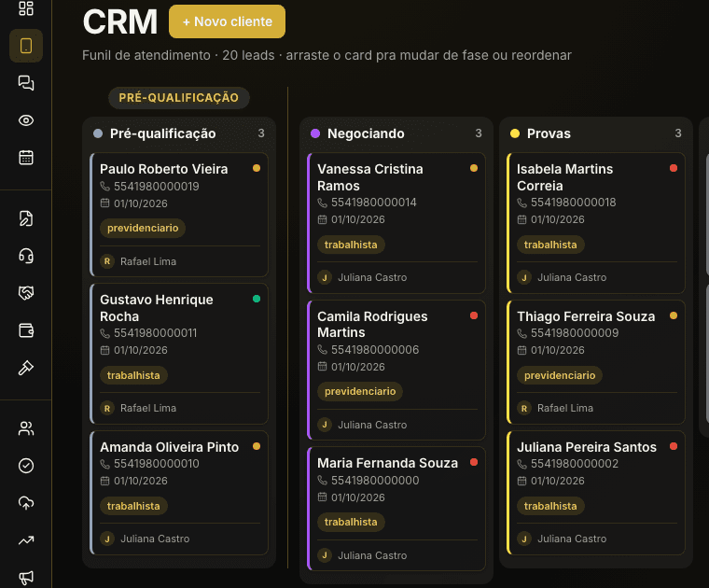Viewport: 709px width, 588px height.
Task: Open Maria Fernanda Souza lead card
Action: pyautogui.click(x=396, y=509)
